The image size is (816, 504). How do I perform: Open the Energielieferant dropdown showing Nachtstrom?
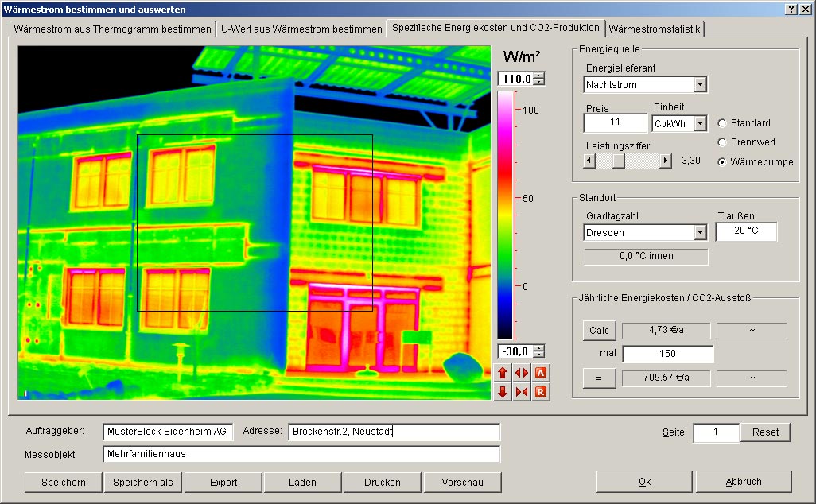(700, 85)
